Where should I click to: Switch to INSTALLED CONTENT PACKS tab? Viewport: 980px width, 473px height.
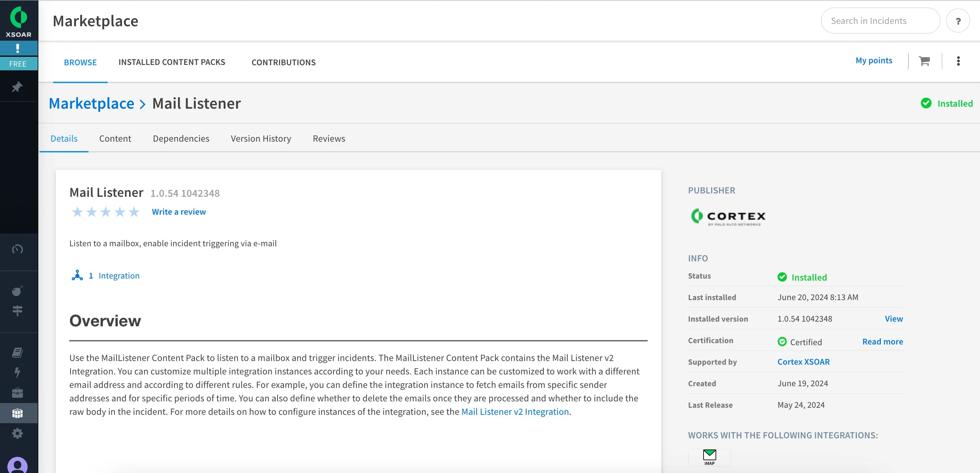click(x=172, y=62)
